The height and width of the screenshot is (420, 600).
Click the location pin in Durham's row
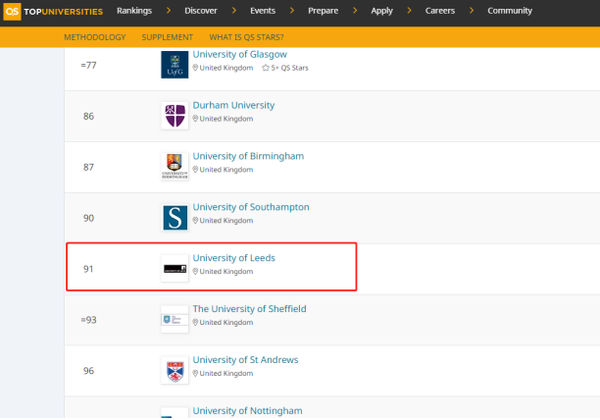pos(195,119)
